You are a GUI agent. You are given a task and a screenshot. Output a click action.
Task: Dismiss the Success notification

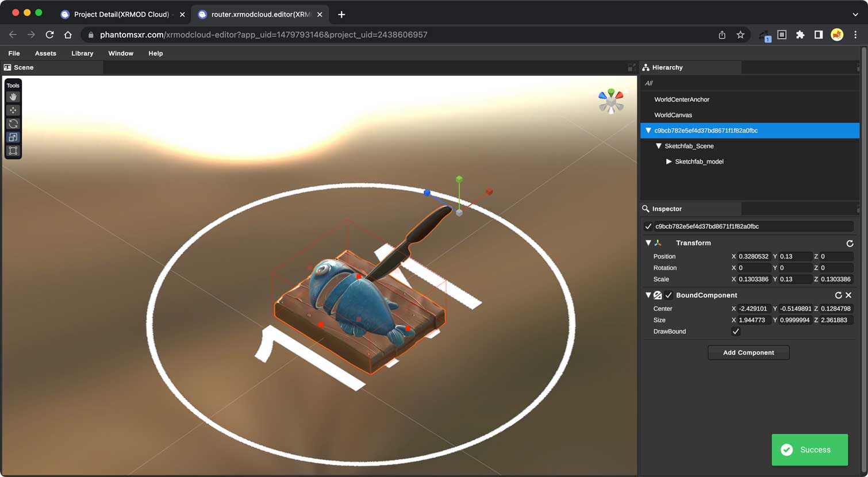[x=809, y=450]
